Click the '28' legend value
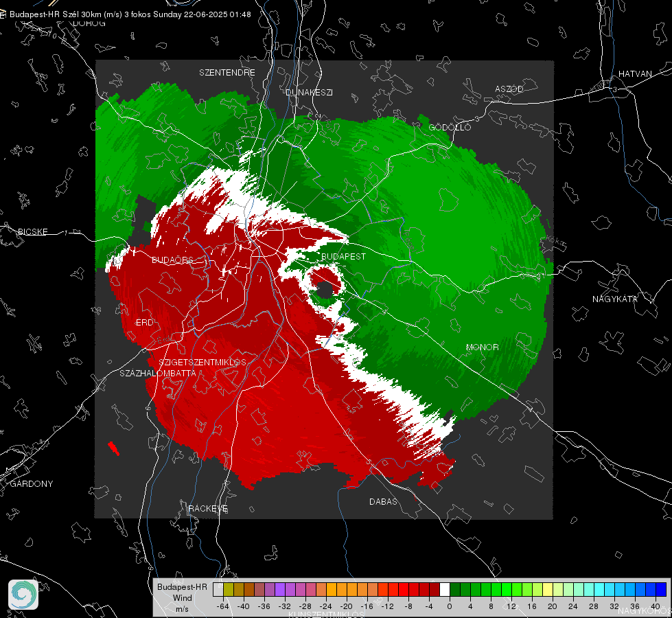The width and height of the screenshot is (672, 618). (594, 606)
